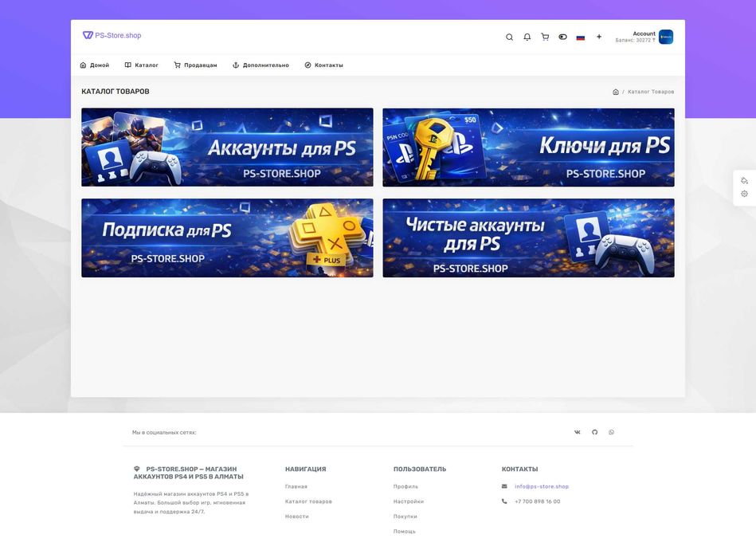Open the Ключи для PS banner
Image resolution: width=756 pixels, height=558 pixels.
pyautogui.click(x=528, y=147)
